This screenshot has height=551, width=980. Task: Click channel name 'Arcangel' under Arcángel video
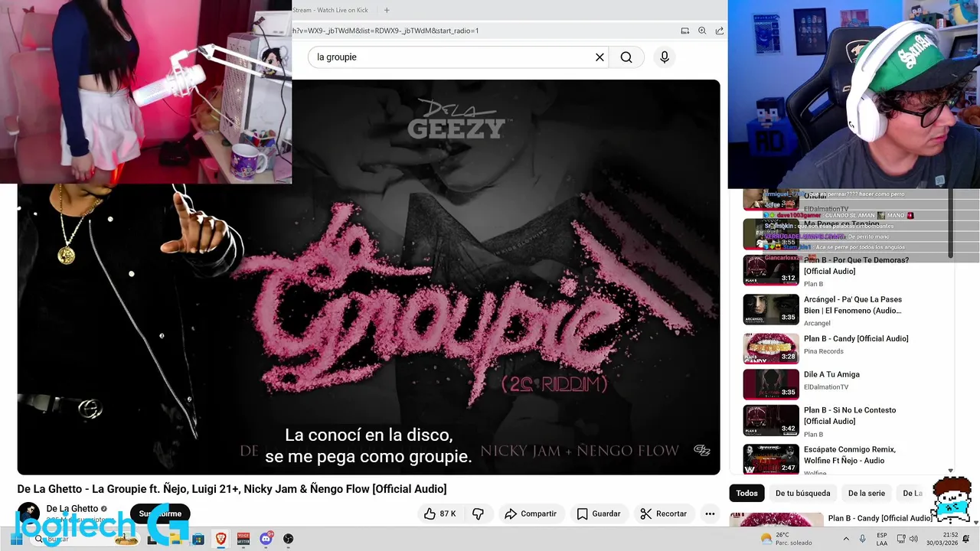tap(817, 323)
